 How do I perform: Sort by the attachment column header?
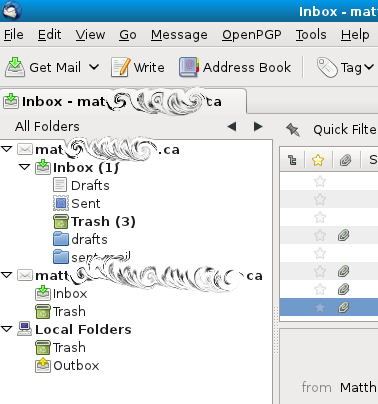pos(346,160)
